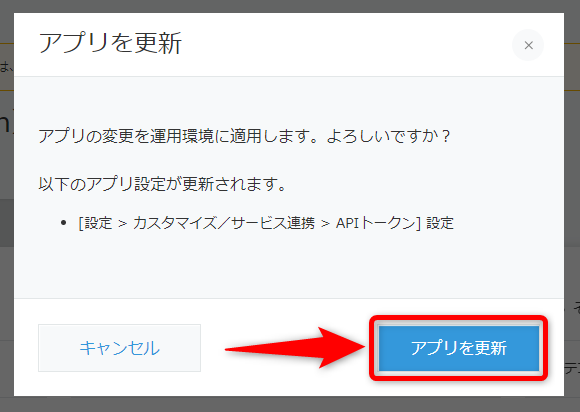Click the アプリを更新 dialog title

coord(110,44)
